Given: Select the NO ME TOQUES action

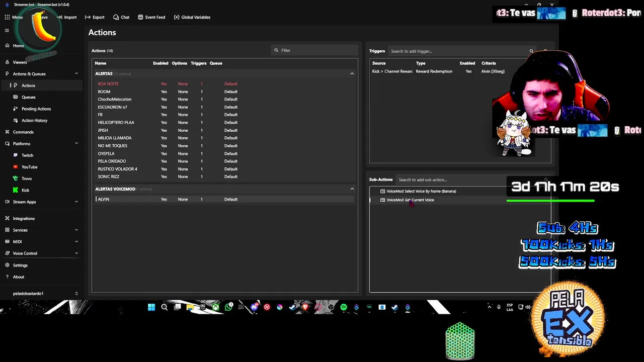Looking at the screenshot, I should click(x=113, y=146).
